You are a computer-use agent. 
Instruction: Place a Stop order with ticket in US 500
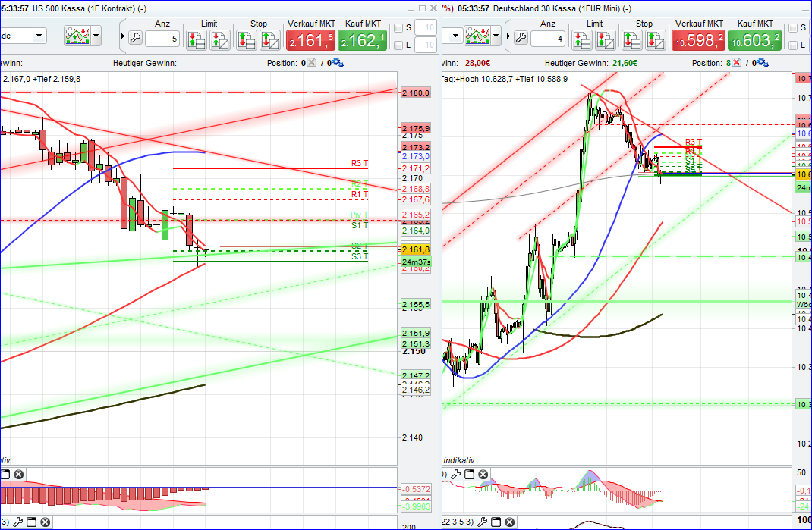coord(246,40)
